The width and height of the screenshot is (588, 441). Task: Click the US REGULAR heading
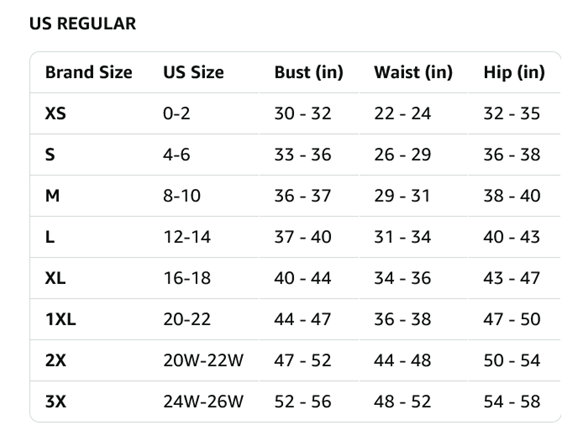82,24
